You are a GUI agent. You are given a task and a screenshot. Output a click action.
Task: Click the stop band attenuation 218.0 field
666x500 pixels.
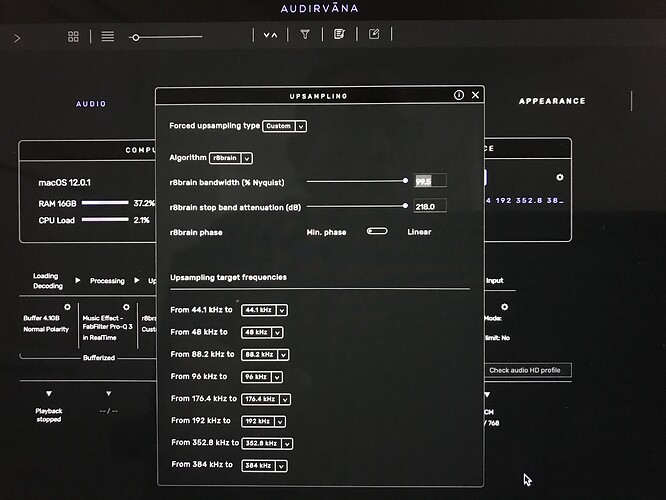coord(430,206)
